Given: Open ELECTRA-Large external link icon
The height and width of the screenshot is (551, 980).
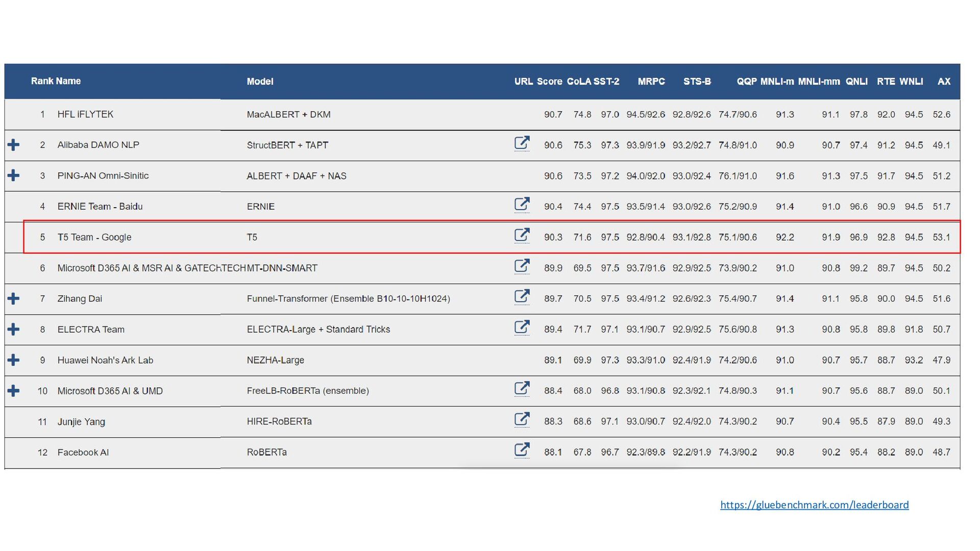Looking at the screenshot, I should (x=522, y=328).
